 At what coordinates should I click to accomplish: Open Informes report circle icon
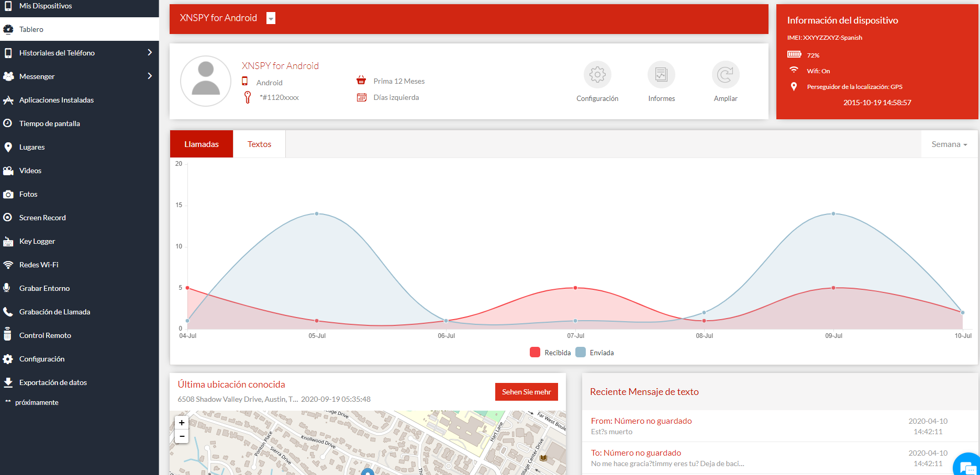point(661,75)
